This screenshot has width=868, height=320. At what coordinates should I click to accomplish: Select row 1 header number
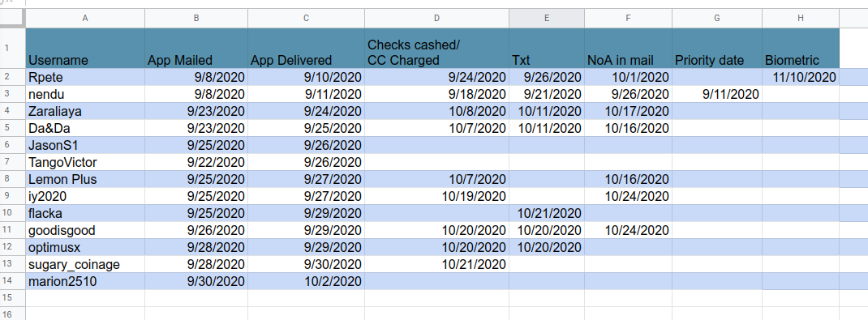point(6,48)
